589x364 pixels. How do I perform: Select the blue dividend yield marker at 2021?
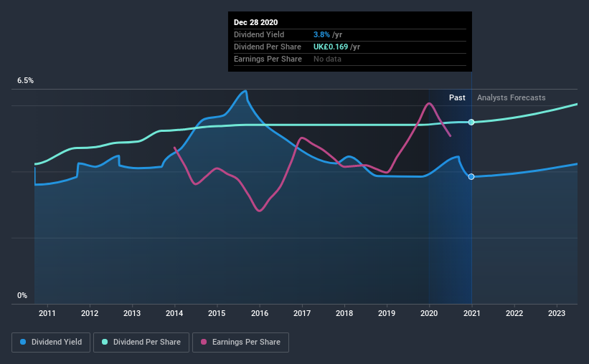click(471, 176)
